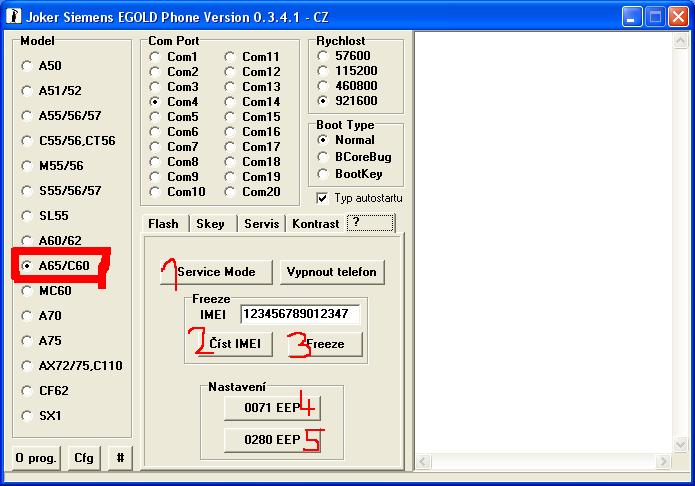Open the Servis tab
This screenshot has width=695, height=486.
(x=262, y=224)
